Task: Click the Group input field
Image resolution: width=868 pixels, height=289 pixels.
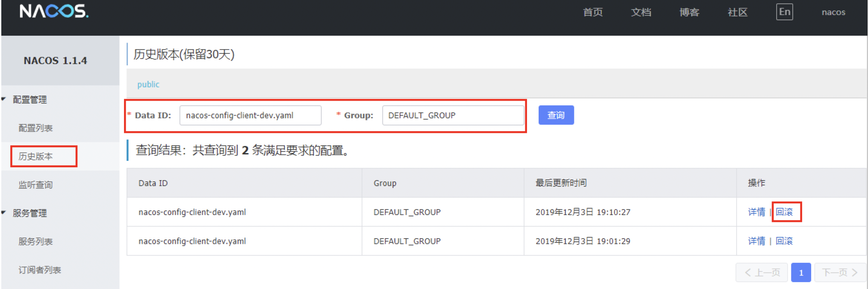Action: 453,115
